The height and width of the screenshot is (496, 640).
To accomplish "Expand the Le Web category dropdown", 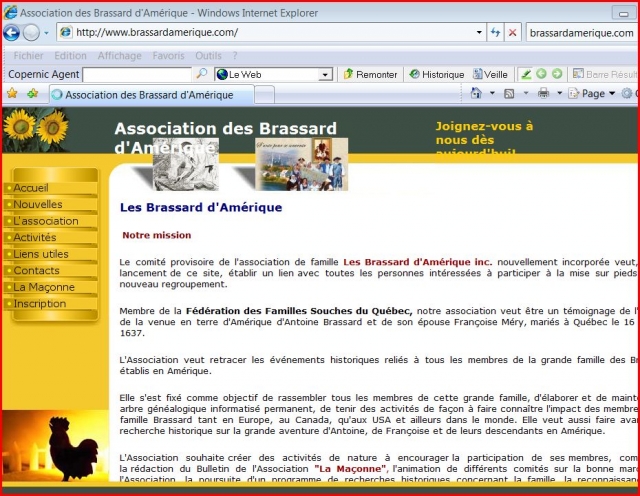I will click(325, 75).
